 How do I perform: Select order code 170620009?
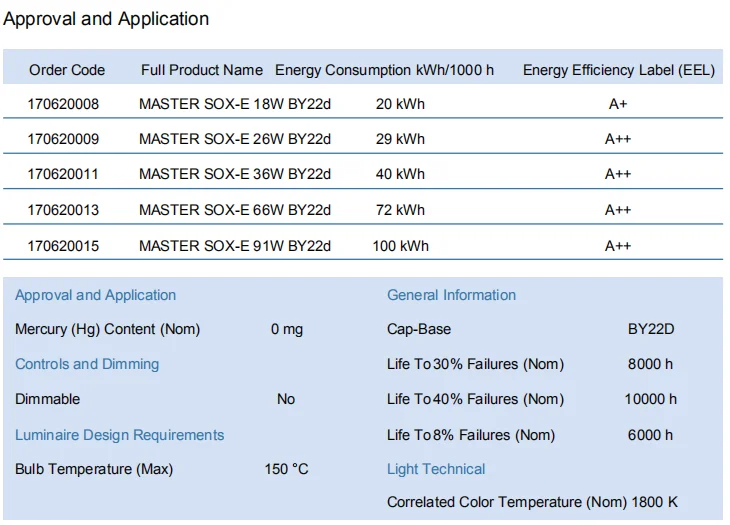pos(63,139)
